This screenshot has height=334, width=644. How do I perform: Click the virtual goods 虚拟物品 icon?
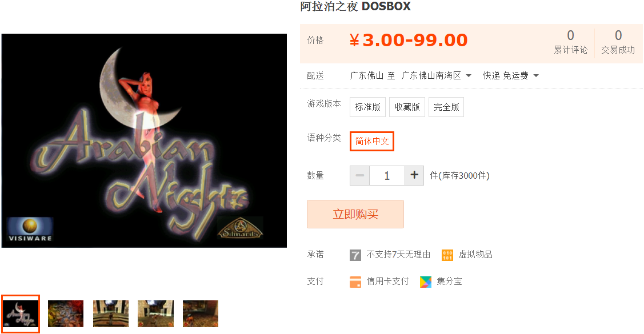point(447,255)
